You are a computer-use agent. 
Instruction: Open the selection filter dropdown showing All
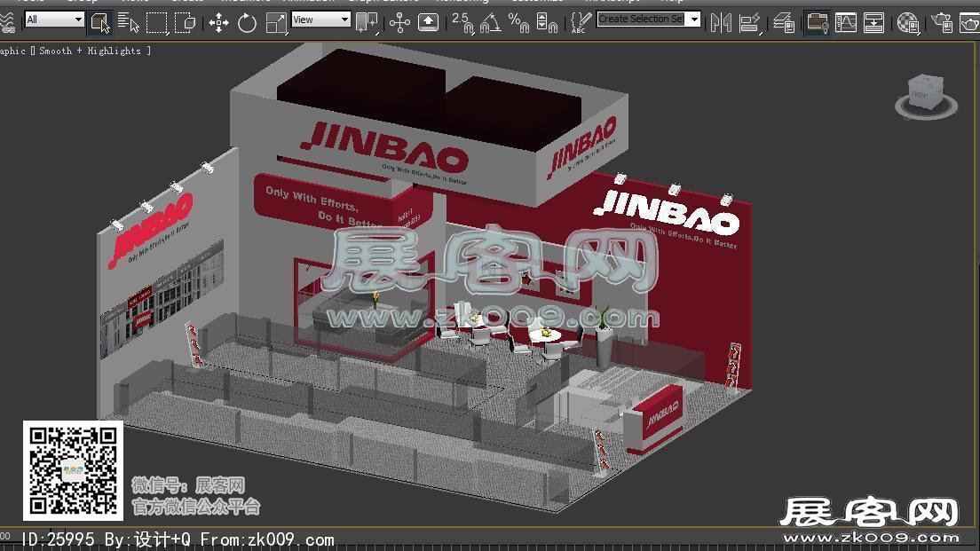[54, 20]
